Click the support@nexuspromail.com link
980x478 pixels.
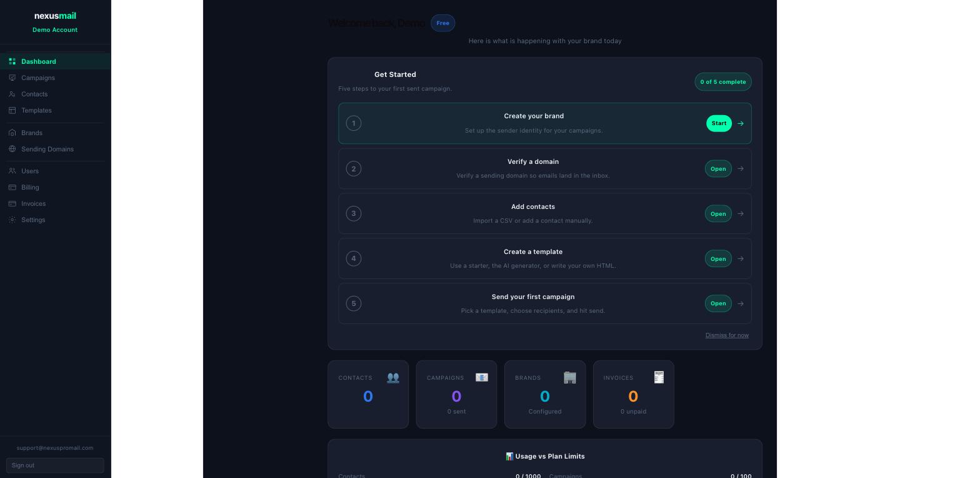click(x=55, y=448)
